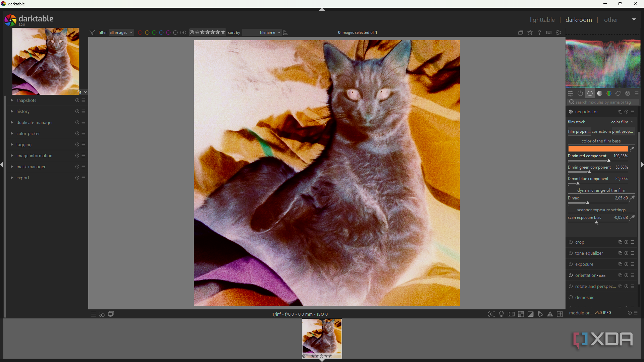This screenshot has height=362, width=644.
Task: Open the other views dropdown arrow
Action: pyautogui.click(x=634, y=19)
